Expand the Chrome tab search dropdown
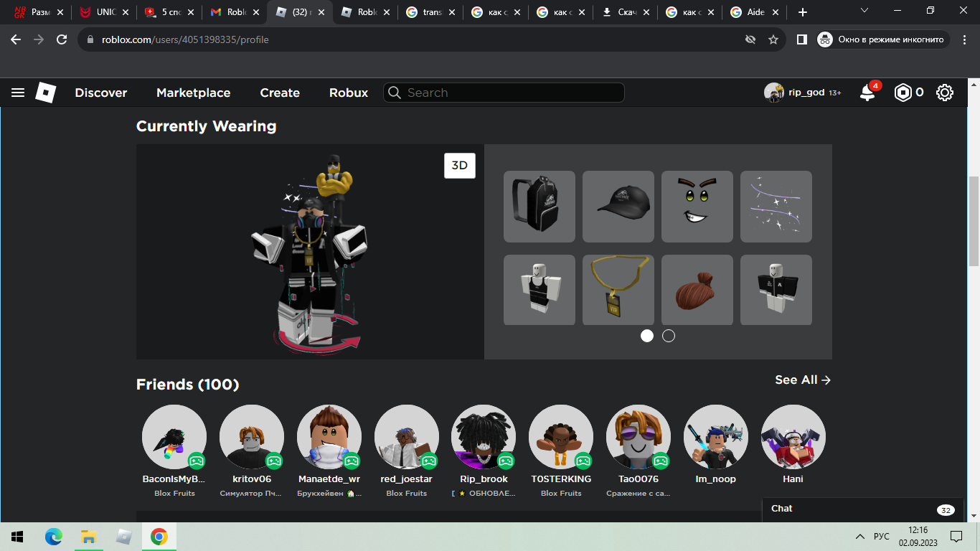This screenshot has height=551, width=980. click(x=864, y=11)
